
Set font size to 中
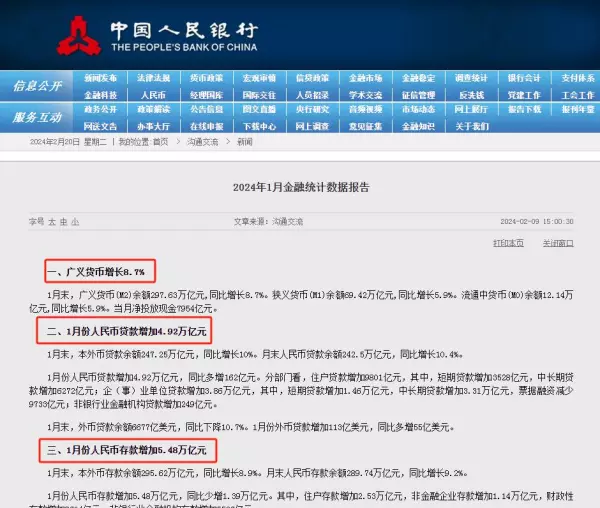click(64, 221)
